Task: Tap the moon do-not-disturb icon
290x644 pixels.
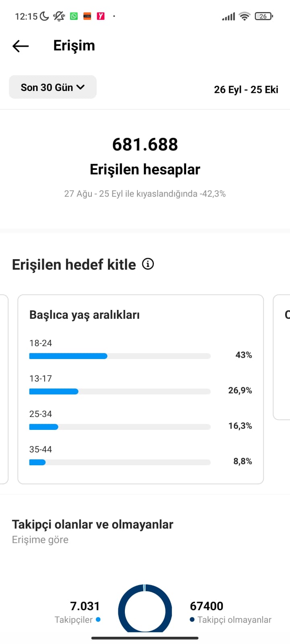Action: (45, 16)
